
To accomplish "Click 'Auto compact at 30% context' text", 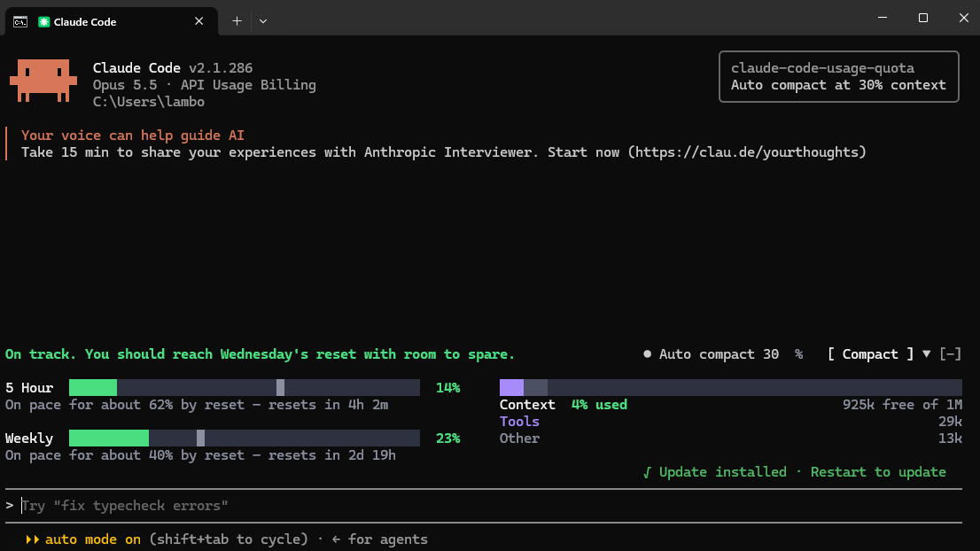I will point(838,85).
